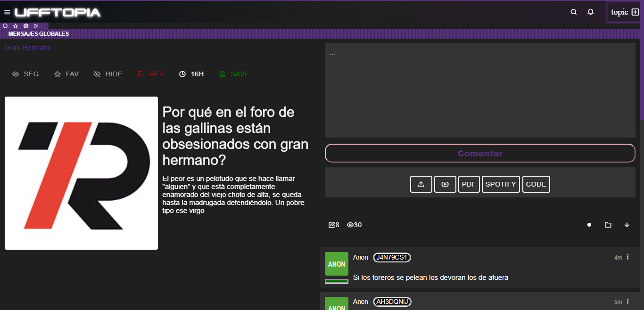Open the hamburger menu beside Ufftopia logo
Viewport: 644px width, 310px height.
coord(7,12)
